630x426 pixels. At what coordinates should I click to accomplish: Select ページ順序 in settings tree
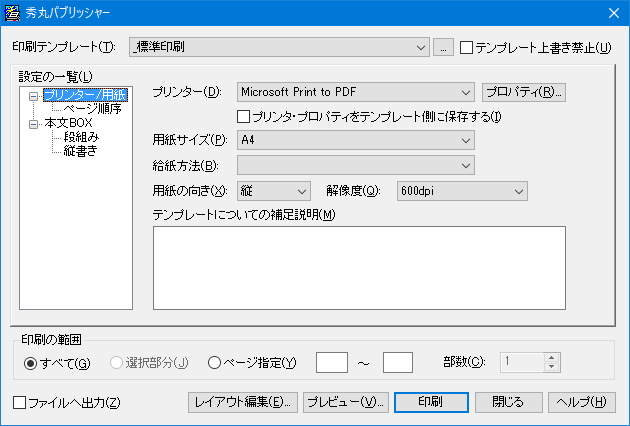92,109
